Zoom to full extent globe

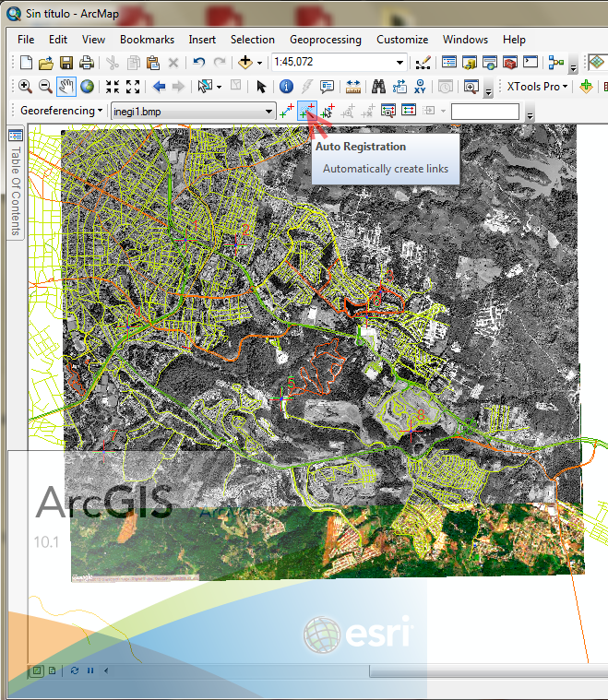click(87, 87)
